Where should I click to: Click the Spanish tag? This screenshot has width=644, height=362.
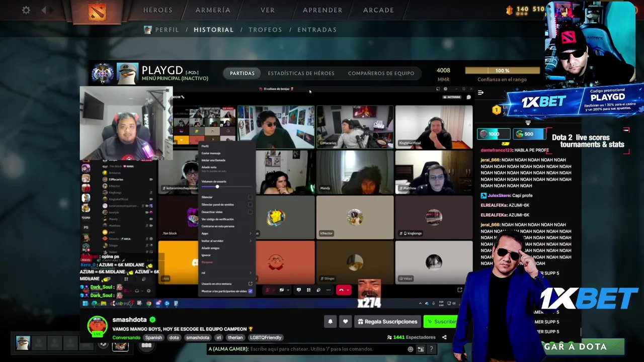point(153,337)
